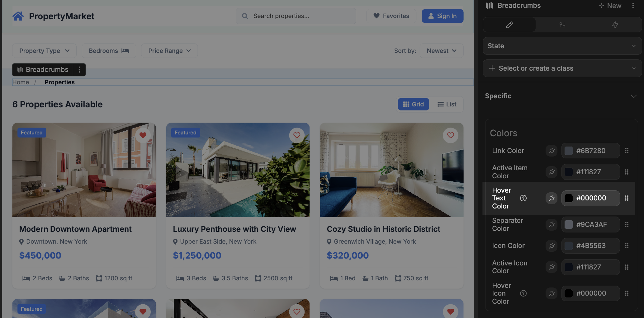
Task: Switch to the sliders settings tab
Action: click(x=562, y=25)
